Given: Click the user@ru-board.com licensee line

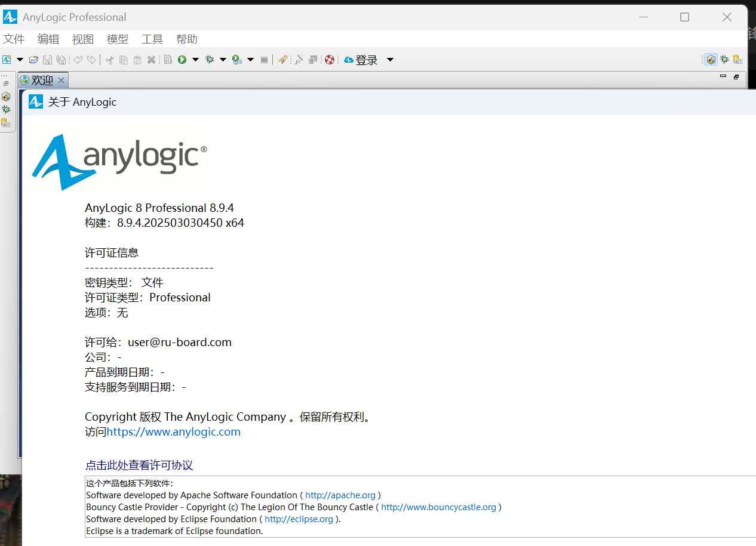Looking at the screenshot, I should tap(158, 343).
